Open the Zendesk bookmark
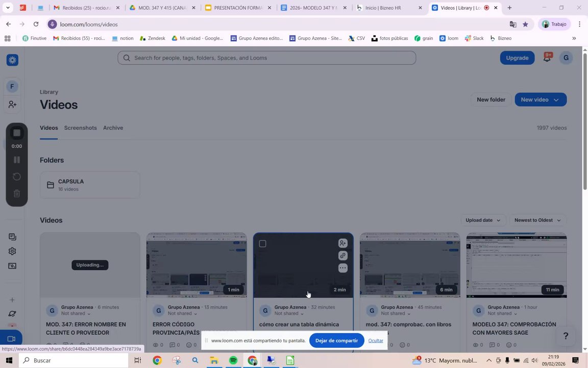Viewport: 588px width, 368px height. (152, 38)
